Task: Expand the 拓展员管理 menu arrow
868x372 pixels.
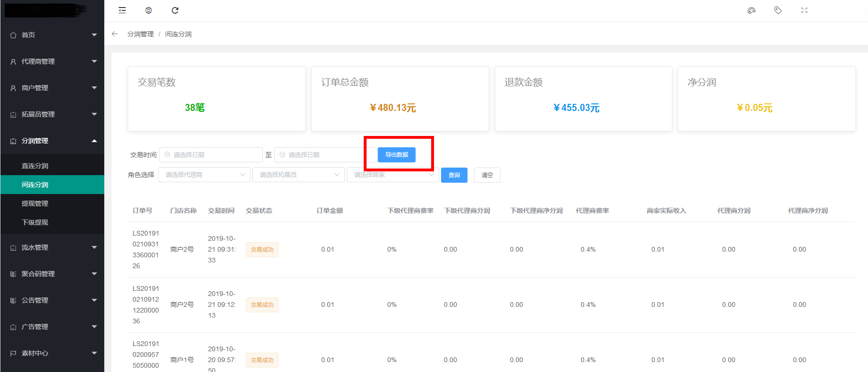Action: [94, 114]
